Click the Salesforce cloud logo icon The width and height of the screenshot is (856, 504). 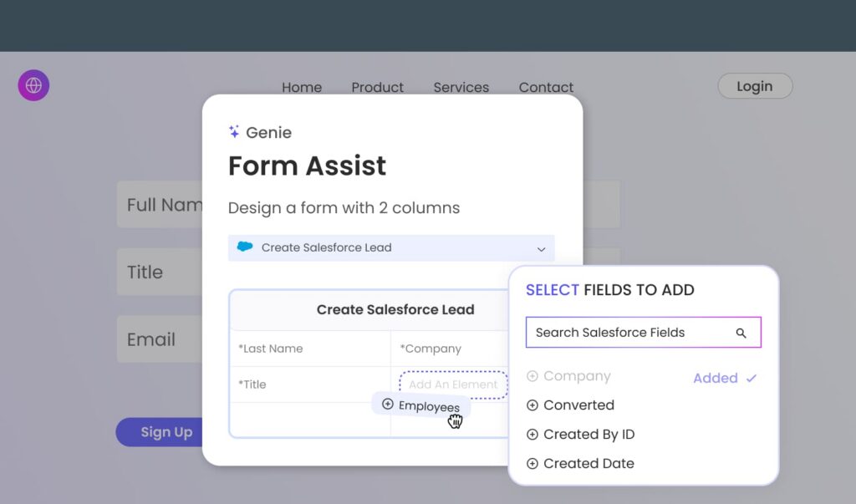pos(245,247)
